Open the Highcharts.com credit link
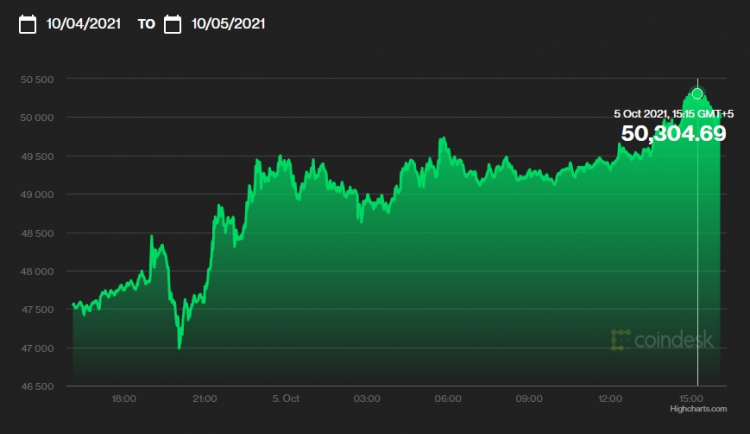This screenshot has width=750, height=434. pos(695,408)
